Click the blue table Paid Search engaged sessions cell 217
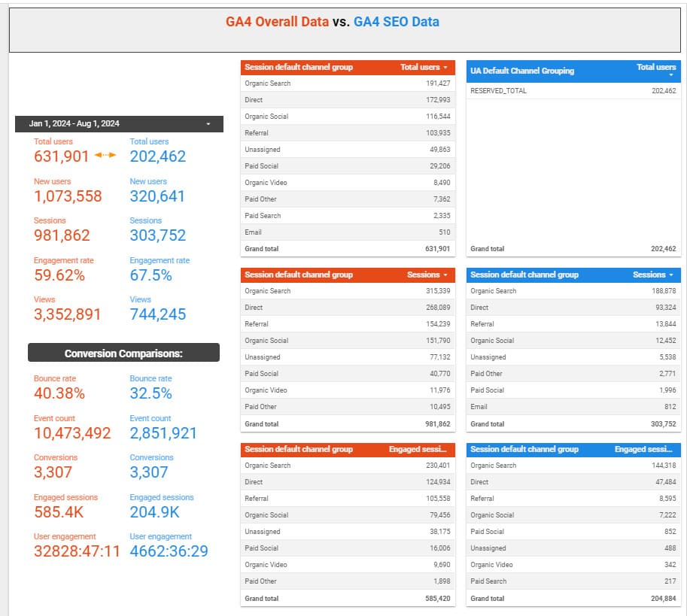 click(670, 581)
